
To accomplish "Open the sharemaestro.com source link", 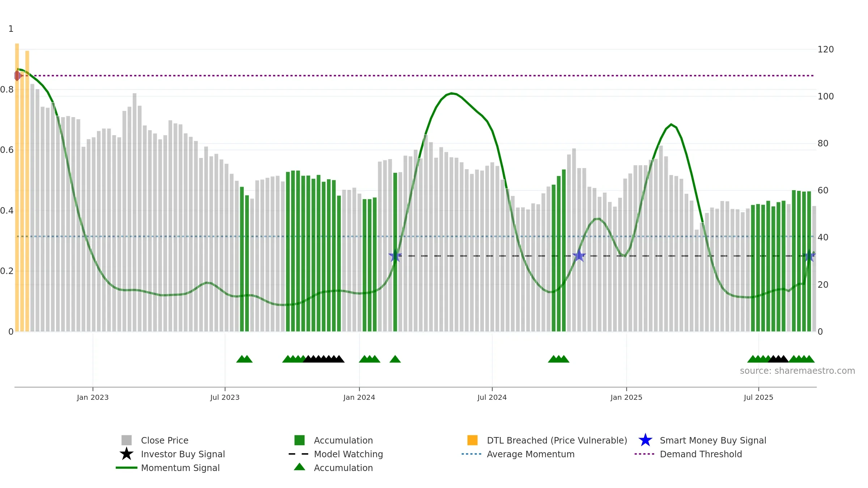I will click(x=797, y=371).
